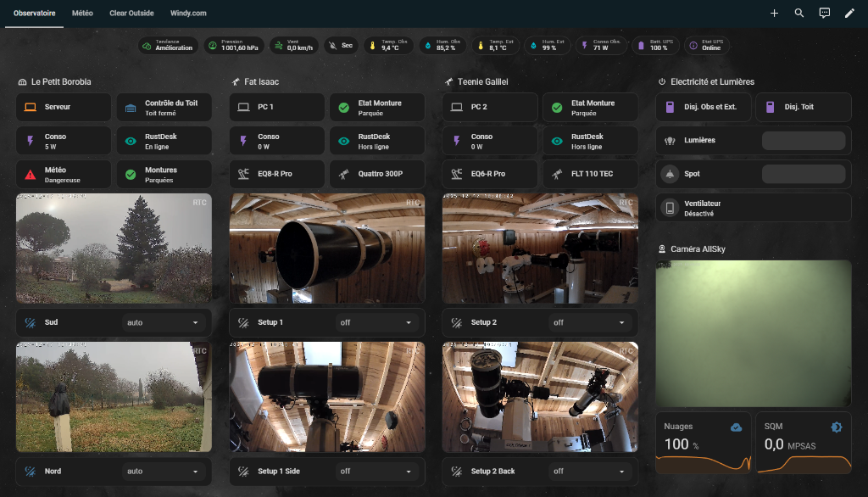Open the Windy.com tab
868x497 pixels.
click(x=188, y=14)
